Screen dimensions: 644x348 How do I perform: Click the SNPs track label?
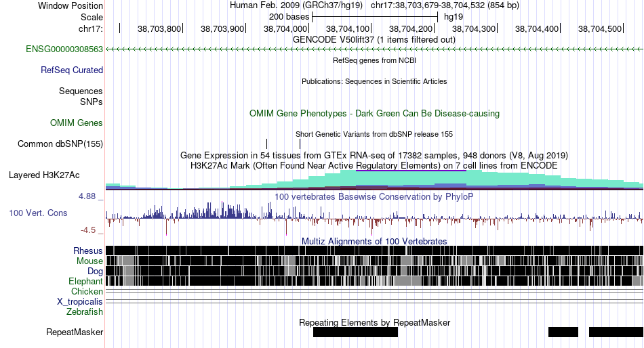(92, 102)
